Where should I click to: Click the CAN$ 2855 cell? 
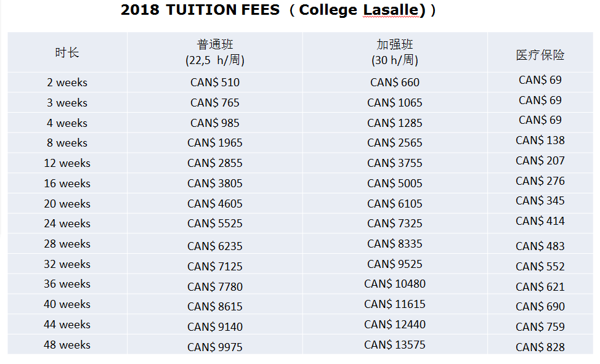click(x=215, y=163)
